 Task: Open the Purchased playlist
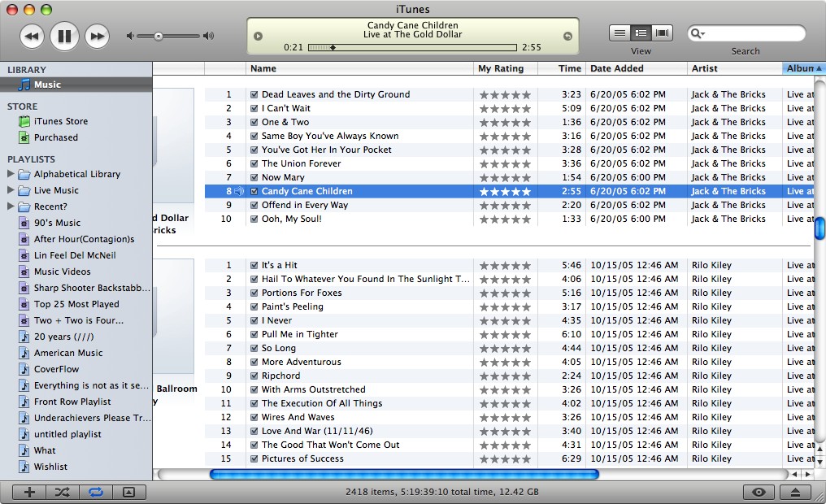tap(56, 137)
